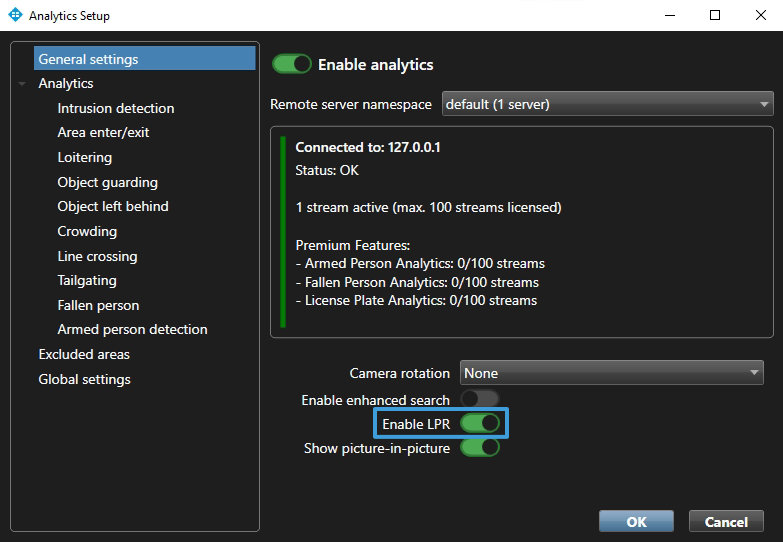
Task: Open Fallen person settings
Action: pyautogui.click(x=98, y=305)
